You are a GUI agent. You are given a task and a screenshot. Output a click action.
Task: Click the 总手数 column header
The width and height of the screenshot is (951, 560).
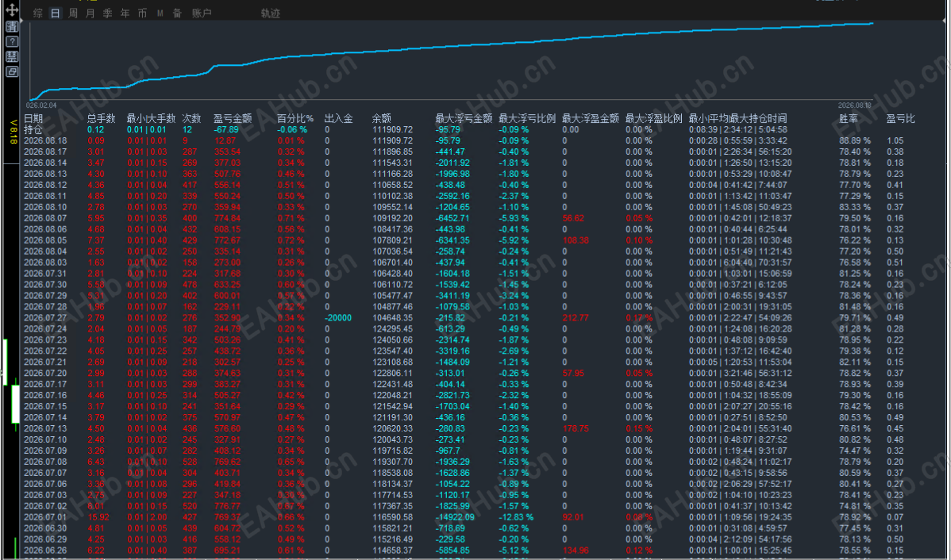click(102, 119)
